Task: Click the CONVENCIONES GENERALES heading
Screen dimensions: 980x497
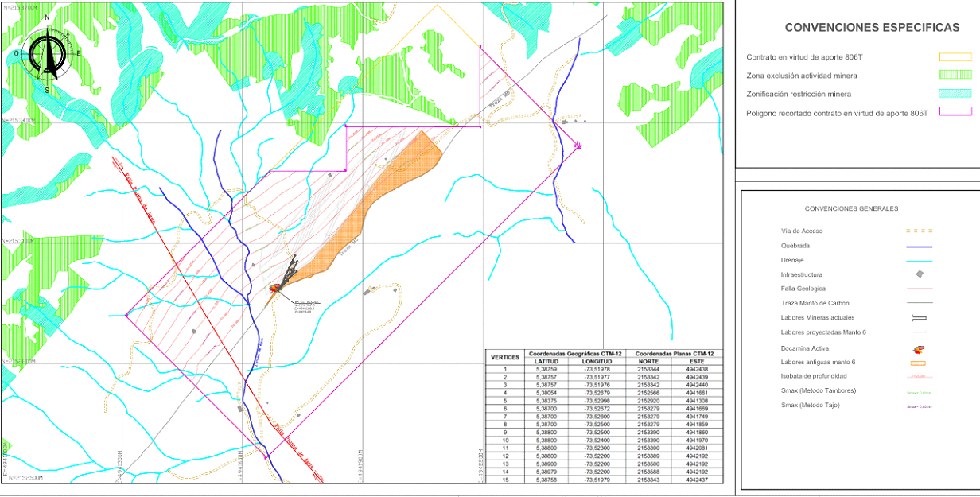Action: point(851,209)
